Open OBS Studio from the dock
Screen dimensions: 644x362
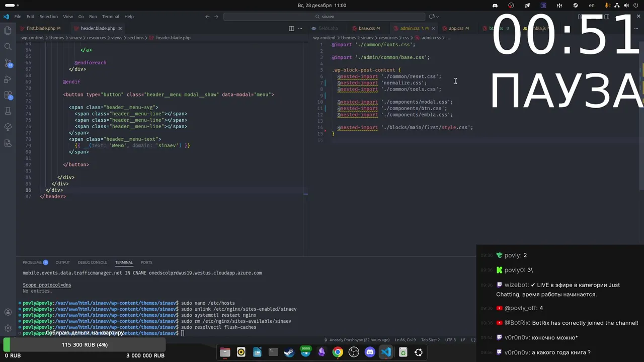tap(354, 352)
